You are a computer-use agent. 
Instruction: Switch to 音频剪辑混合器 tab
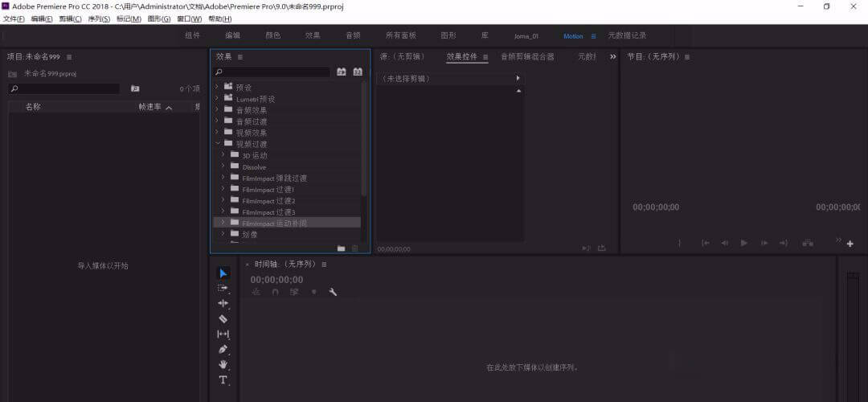(x=527, y=56)
